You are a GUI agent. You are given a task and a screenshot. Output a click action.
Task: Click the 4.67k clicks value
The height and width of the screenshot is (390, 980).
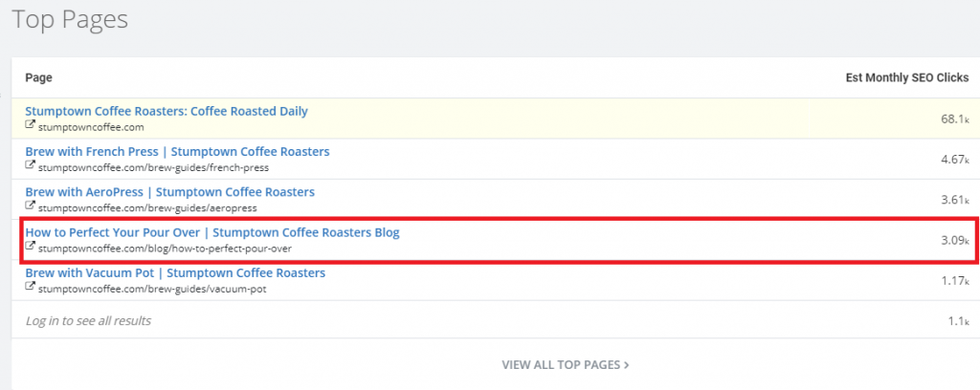954,159
